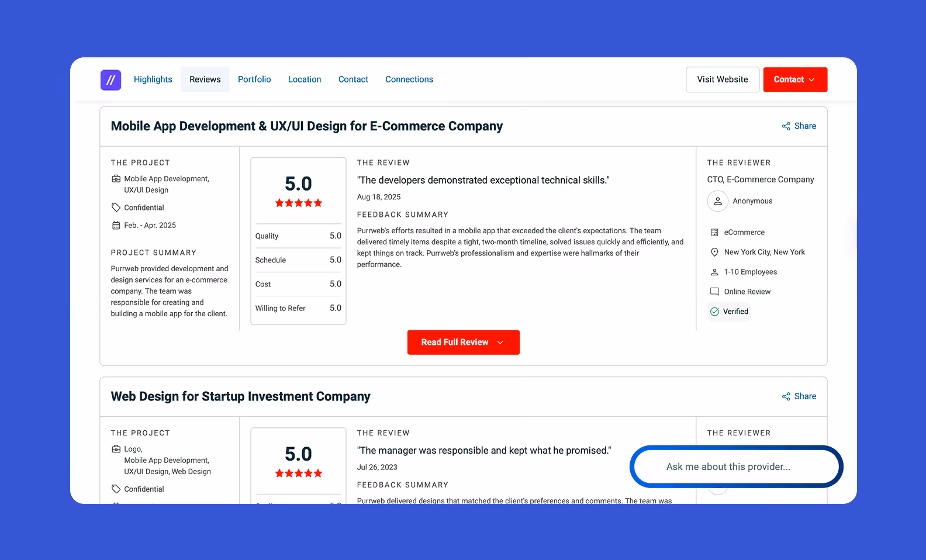Open the red Contact dropdown button
The height and width of the screenshot is (560, 926).
pos(795,79)
